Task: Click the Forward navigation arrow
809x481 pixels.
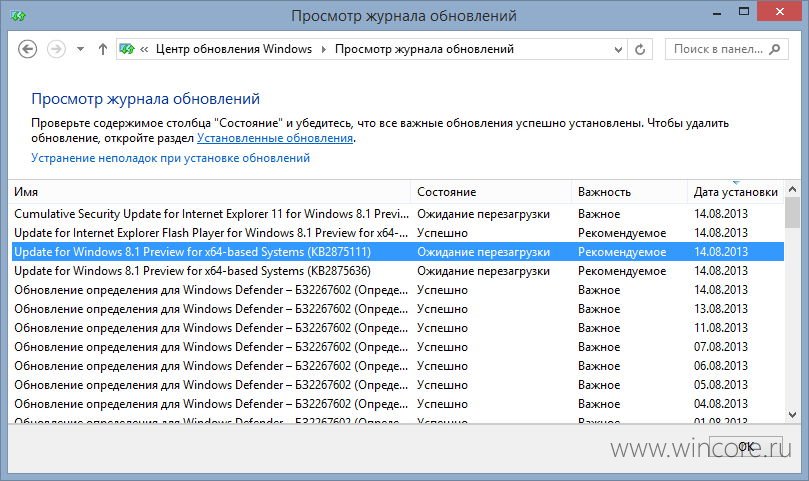Action: pos(56,50)
